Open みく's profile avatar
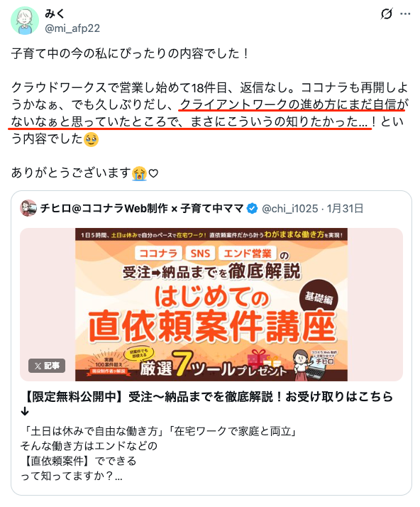 25,21
